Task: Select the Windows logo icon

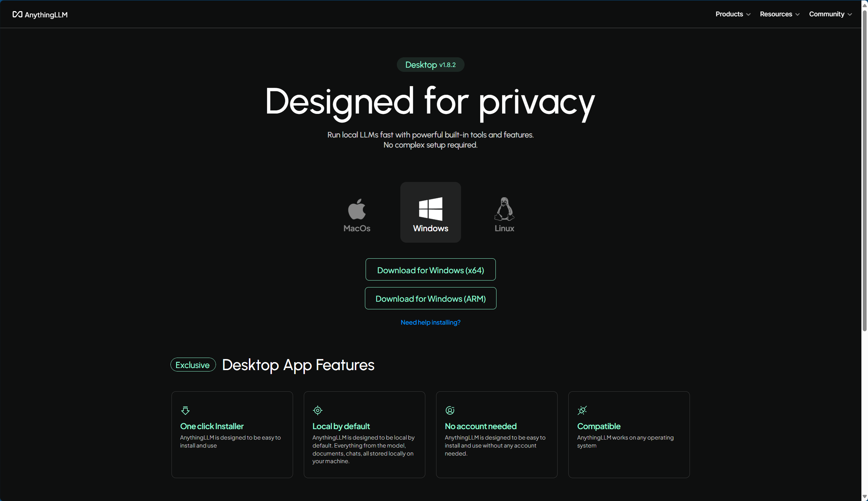Action: [x=431, y=209]
